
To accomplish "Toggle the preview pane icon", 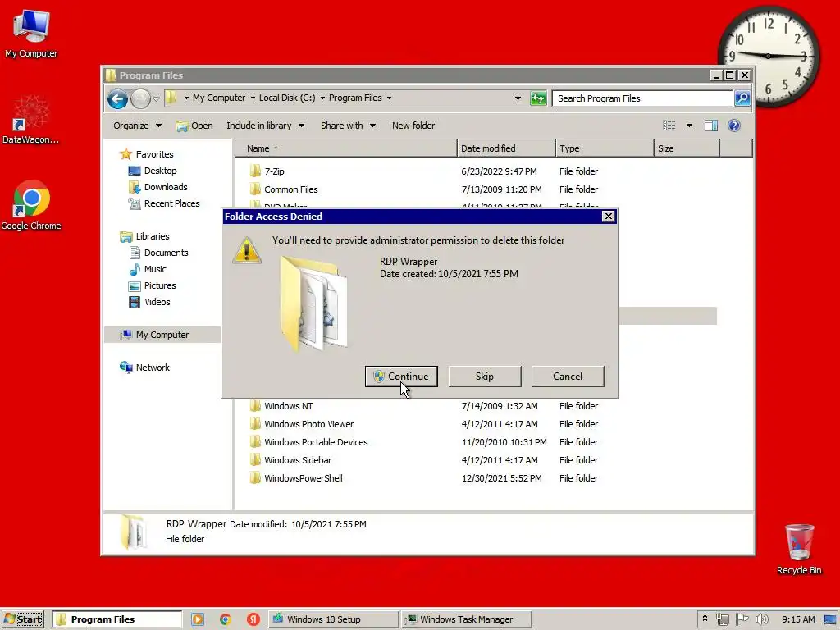I will point(711,126).
